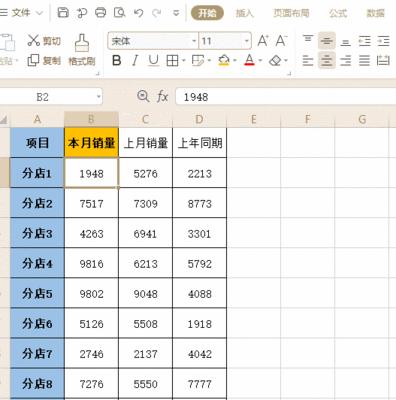The height and width of the screenshot is (400, 396).
Task: Toggle horizontal center alignment
Action: [x=327, y=61]
